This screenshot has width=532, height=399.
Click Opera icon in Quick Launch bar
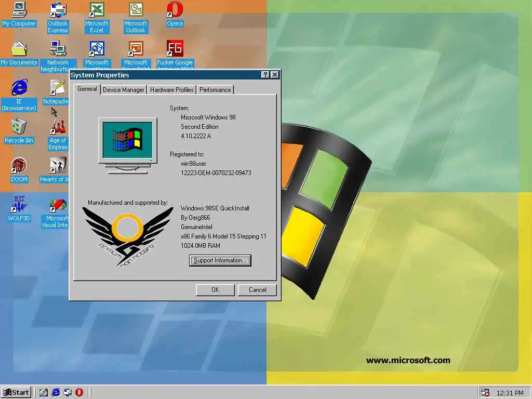click(x=79, y=392)
